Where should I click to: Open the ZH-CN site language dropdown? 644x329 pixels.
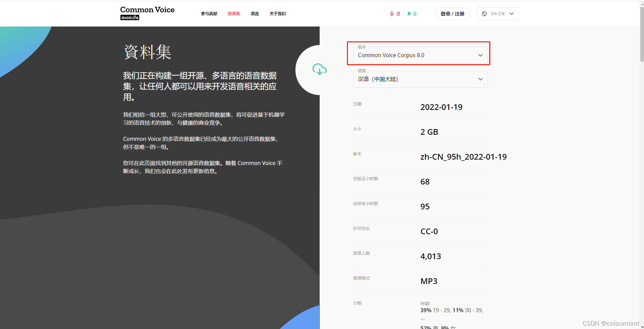pos(498,14)
